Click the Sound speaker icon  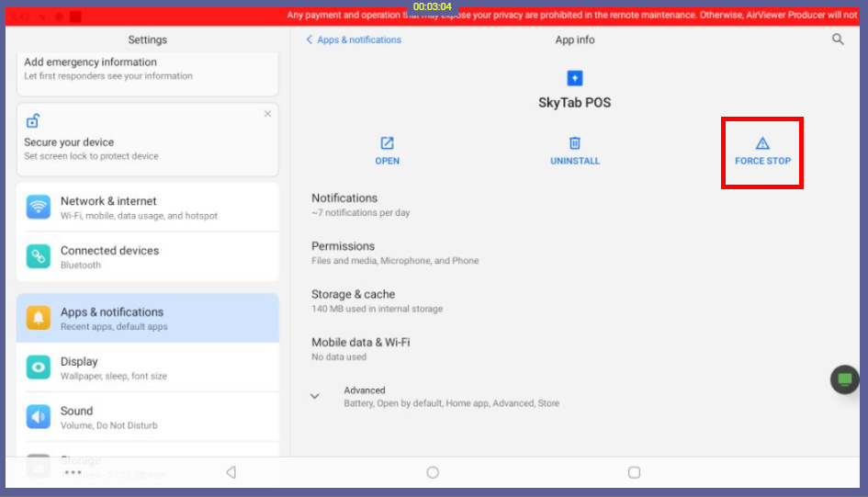click(39, 417)
